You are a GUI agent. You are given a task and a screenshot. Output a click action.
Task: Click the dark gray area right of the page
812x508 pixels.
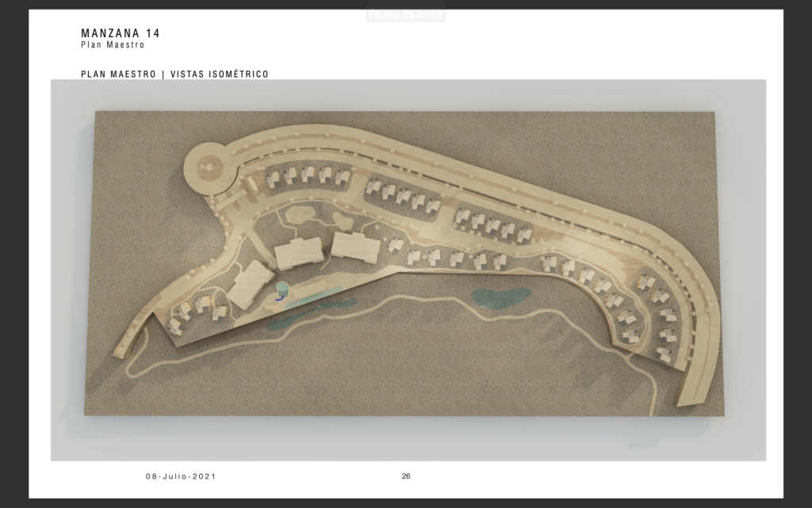point(798,254)
